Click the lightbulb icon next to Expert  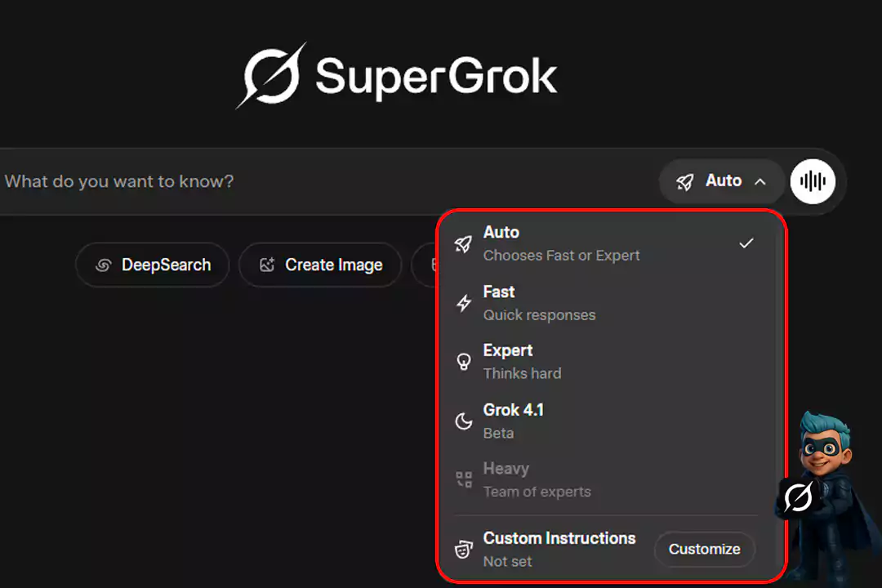point(464,361)
